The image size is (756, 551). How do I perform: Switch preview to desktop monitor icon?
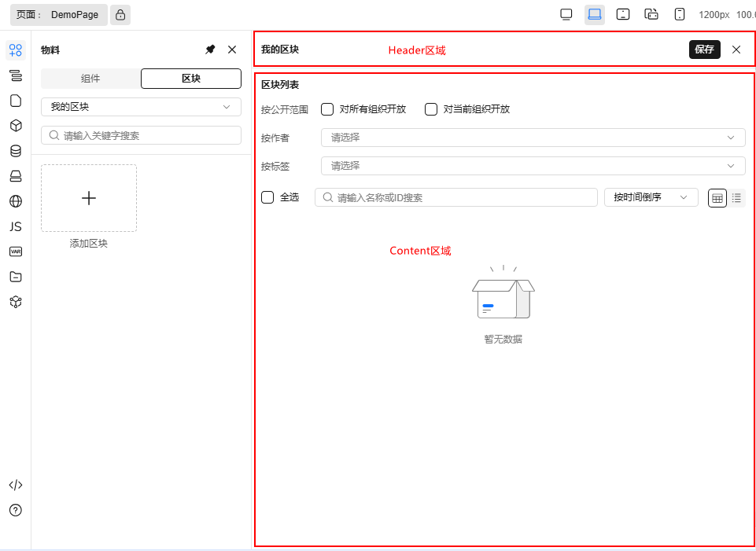[x=566, y=13]
